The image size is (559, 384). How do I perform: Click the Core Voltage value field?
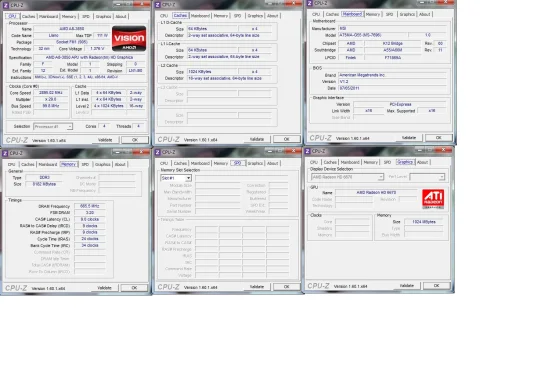coord(97,48)
